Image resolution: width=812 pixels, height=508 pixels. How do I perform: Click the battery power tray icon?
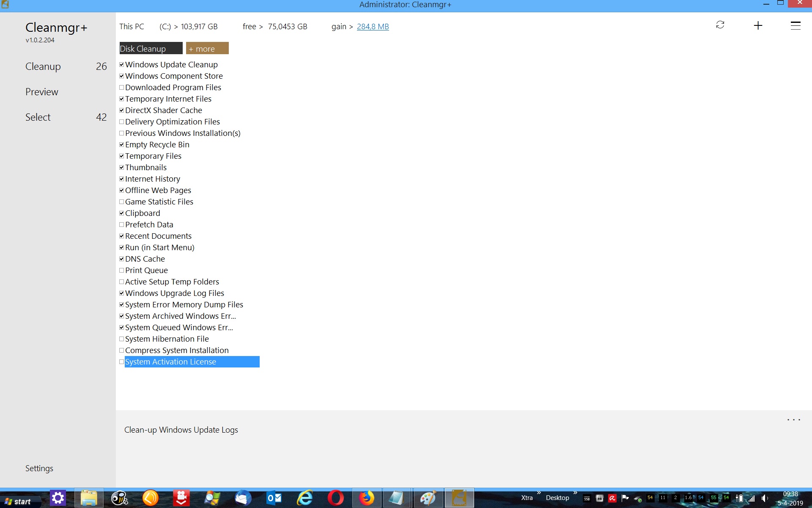[x=740, y=498]
